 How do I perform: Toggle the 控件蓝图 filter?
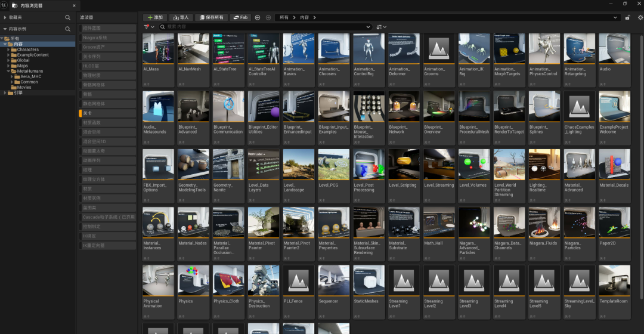107,29
